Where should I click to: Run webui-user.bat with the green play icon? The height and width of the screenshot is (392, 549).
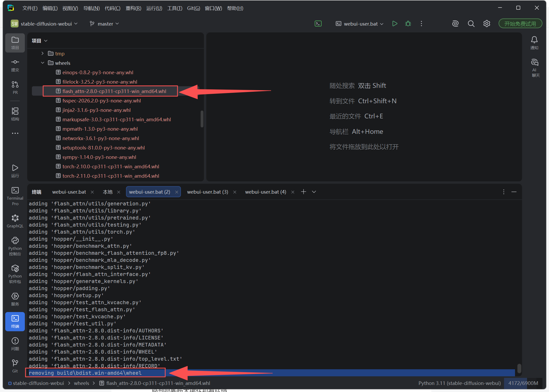click(394, 24)
